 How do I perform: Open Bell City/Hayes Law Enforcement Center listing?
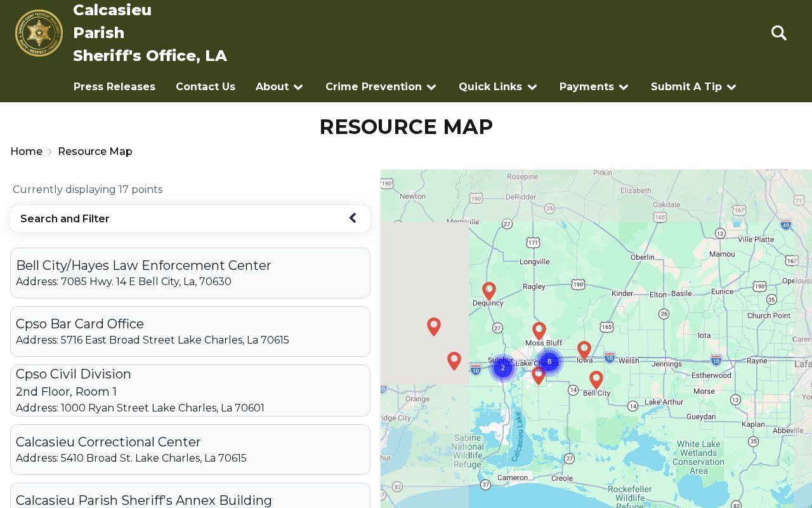190,273
